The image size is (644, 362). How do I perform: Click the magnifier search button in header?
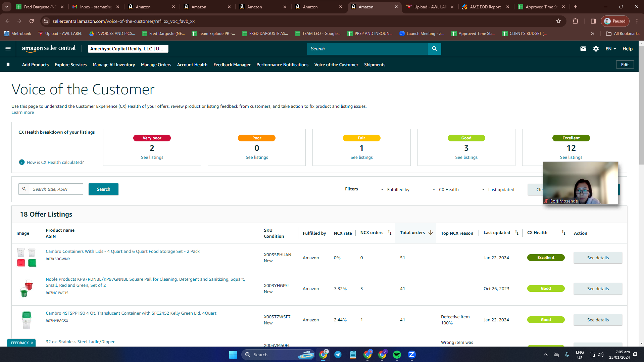point(434,49)
